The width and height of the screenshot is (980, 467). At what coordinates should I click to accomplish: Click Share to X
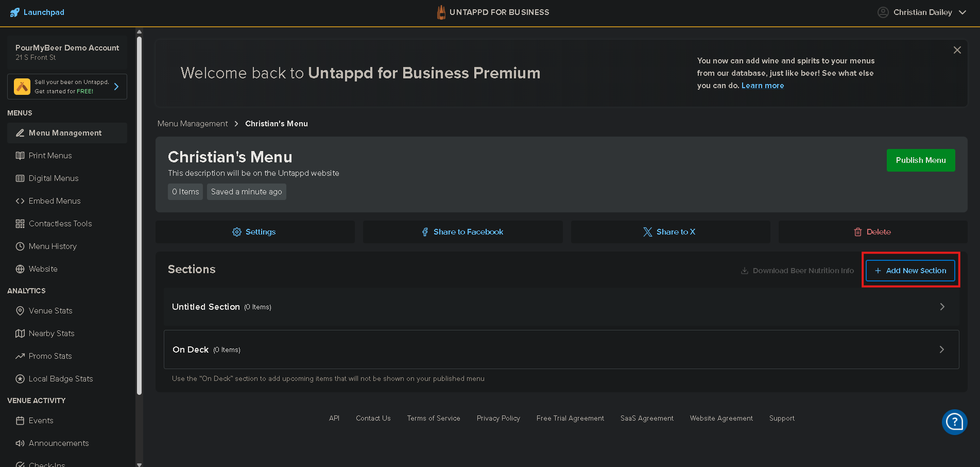670,232
